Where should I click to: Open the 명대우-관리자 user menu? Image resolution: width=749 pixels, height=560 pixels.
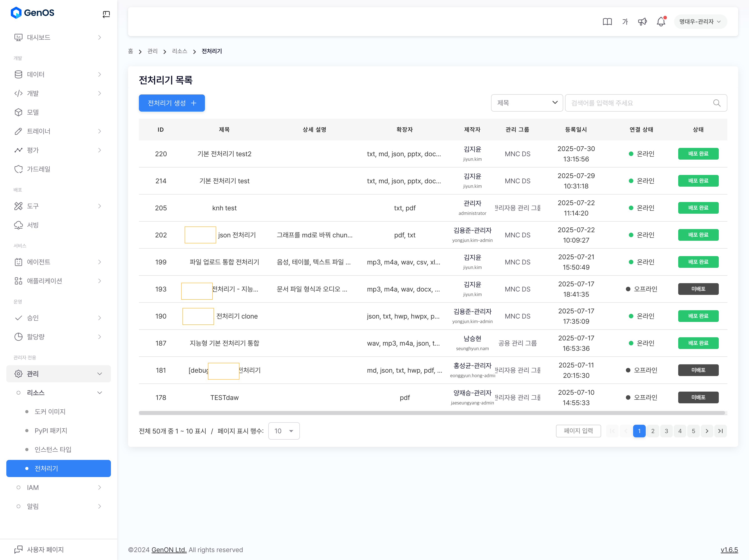click(x=700, y=22)
